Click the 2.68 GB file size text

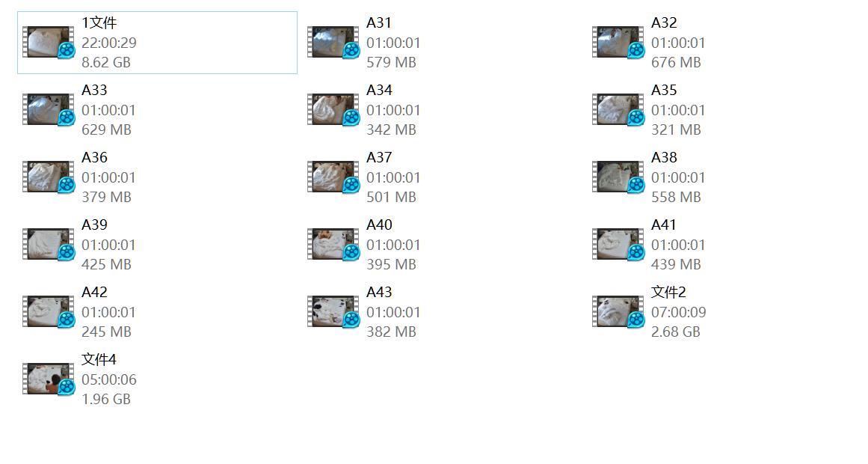(675, 332)
